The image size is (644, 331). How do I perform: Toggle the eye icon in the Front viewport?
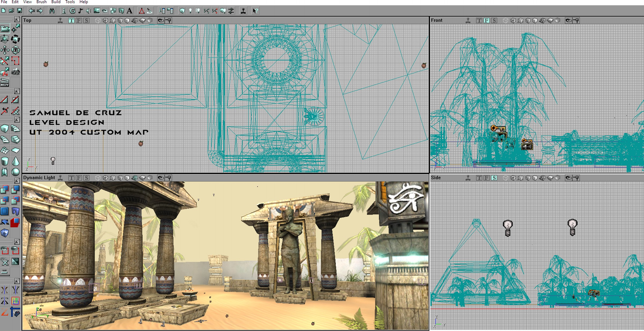click(x=568, y=20)
